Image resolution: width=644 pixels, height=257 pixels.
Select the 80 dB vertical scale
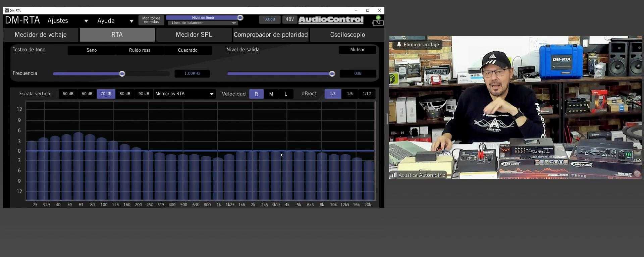[x=125, y=94]
